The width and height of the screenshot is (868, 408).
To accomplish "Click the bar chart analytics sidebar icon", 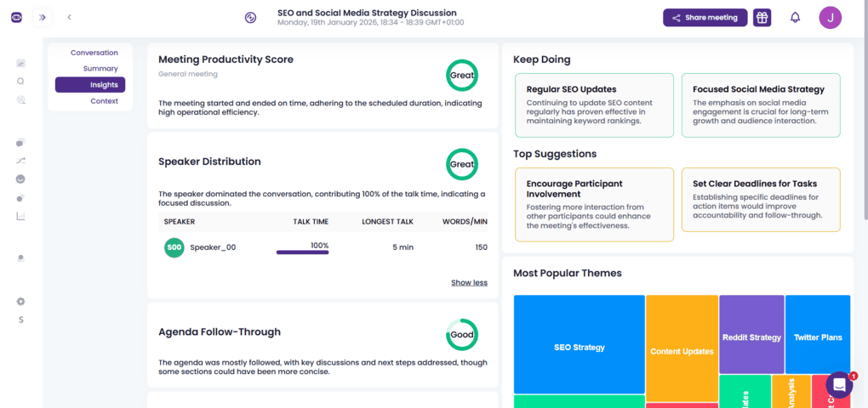I will click(20, 216).
